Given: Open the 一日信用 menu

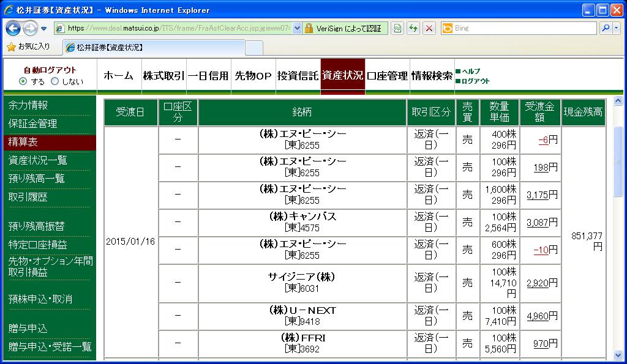Looking at the screenshot, I should 208,75.
